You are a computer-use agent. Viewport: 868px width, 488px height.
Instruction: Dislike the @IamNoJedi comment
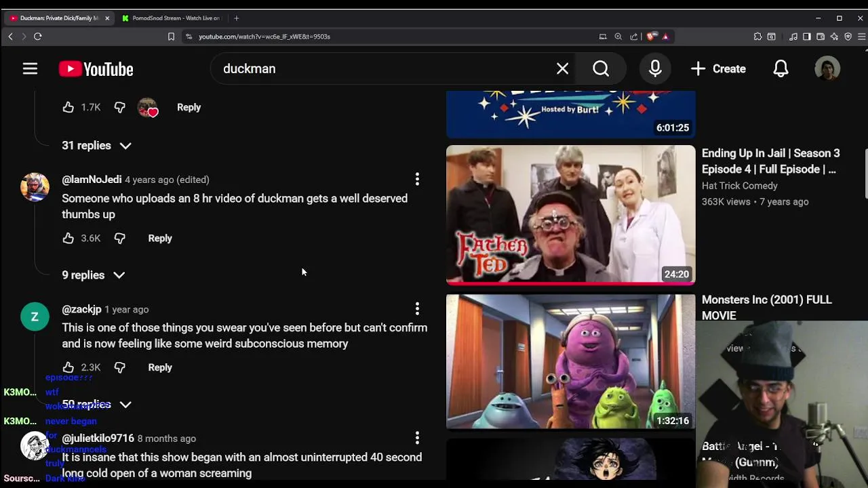pyautogui.click(x=119, y=238)
